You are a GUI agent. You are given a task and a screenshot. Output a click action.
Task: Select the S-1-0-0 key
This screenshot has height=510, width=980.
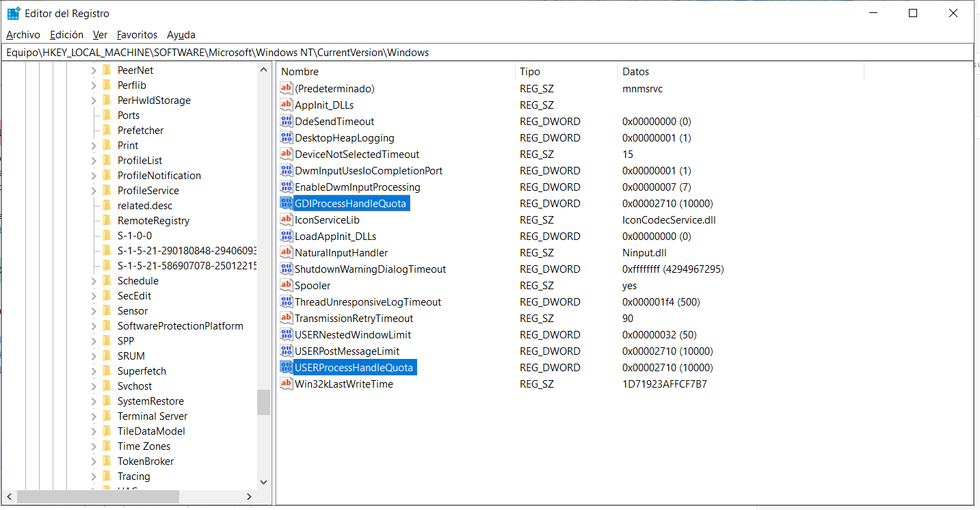pyautogui.click(x=135, y=235)
